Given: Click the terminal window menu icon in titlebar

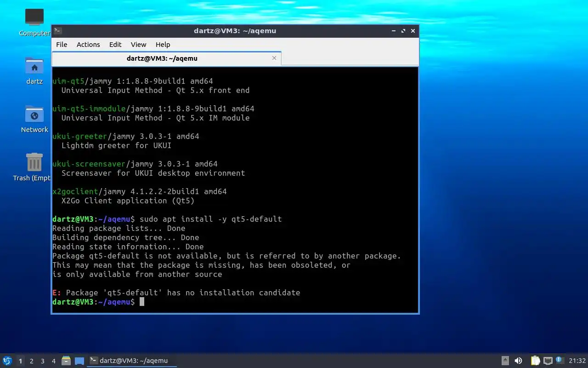Looking at the screenshot, I should 57,31.
